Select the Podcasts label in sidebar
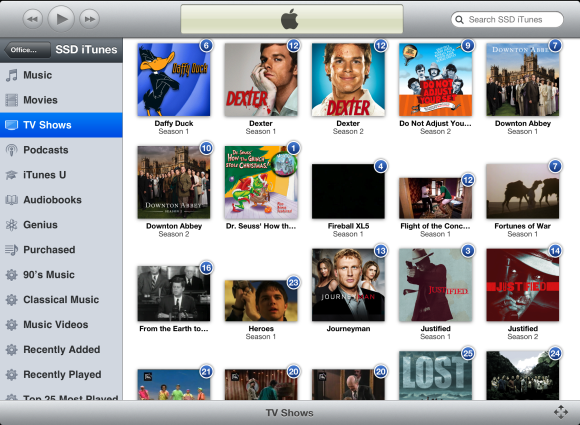 (46, 150)
